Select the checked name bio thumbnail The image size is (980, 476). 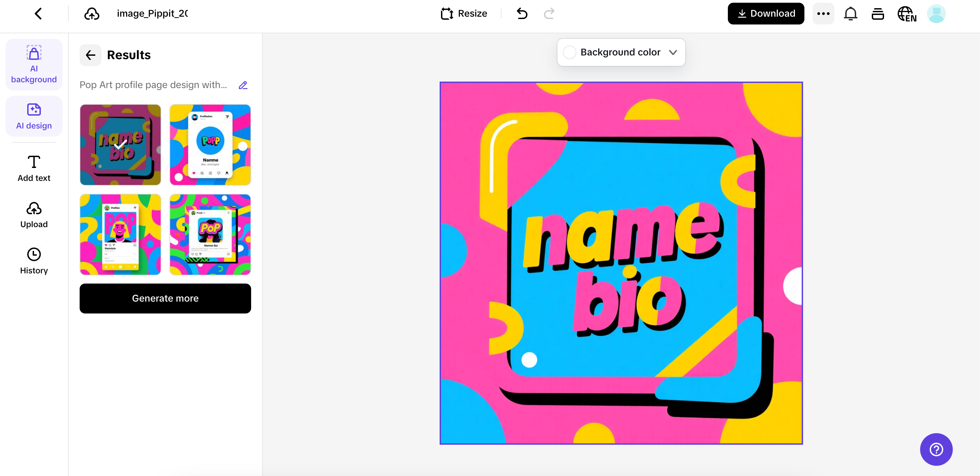[x=120, y=145]
